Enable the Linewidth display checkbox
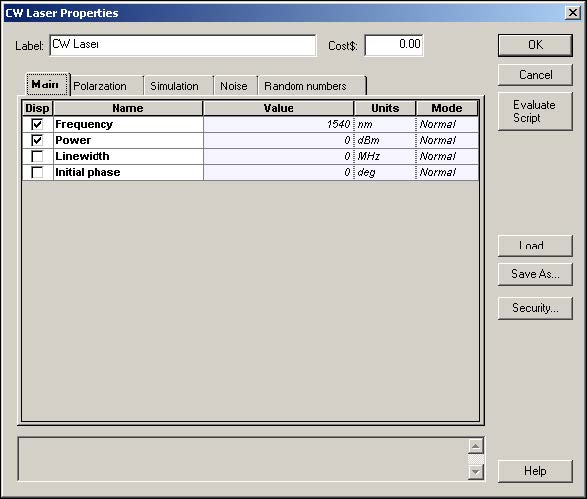Viewport: 587px width, 499px height. coord(37,156)
